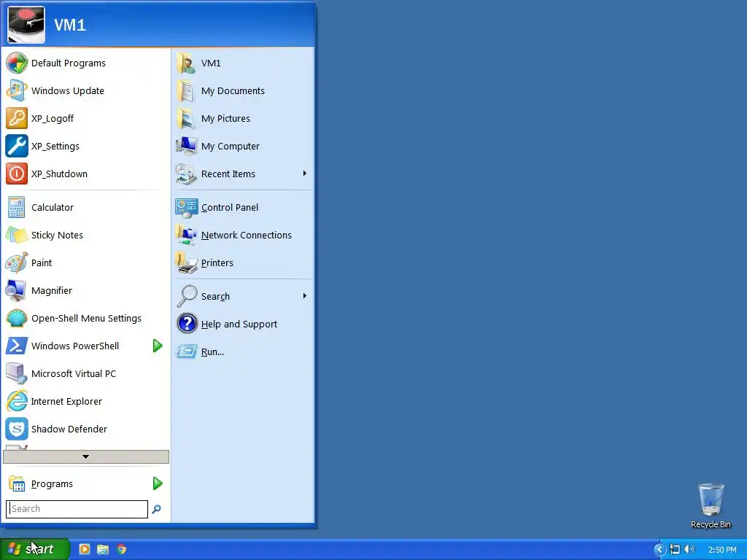Select the Programs menu entry
Image resolution: width=747 pixels, height=560 pixels.
[x=86, y=483]
